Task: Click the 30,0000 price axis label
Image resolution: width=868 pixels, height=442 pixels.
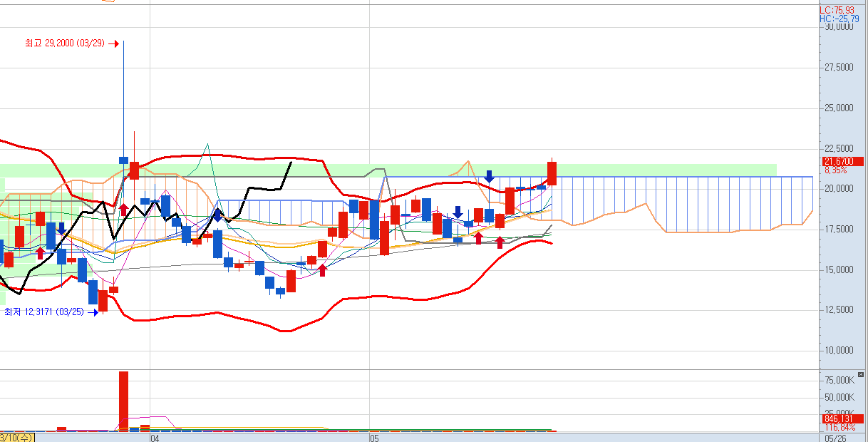Action: click(838, 27)
